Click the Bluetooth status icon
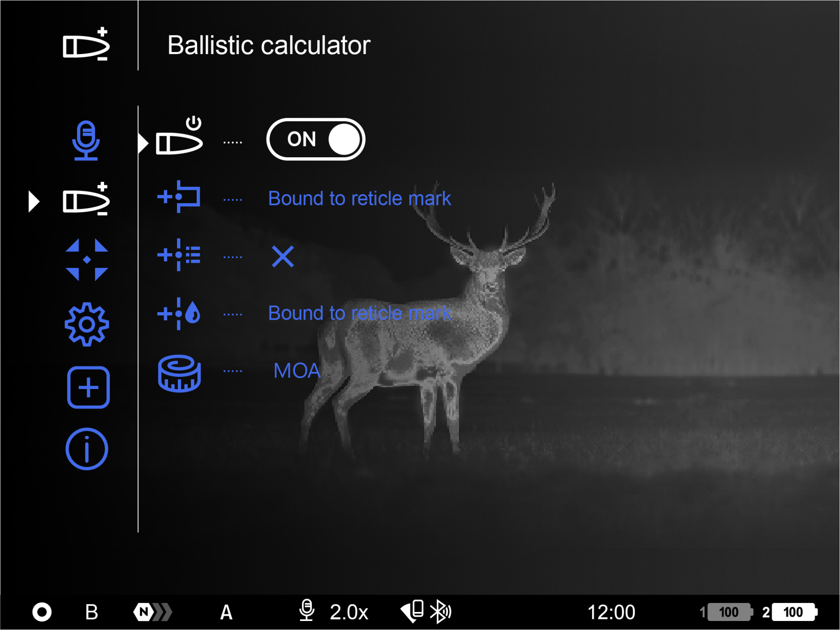Viewport: 840px width, 630px height. [440, 612]
